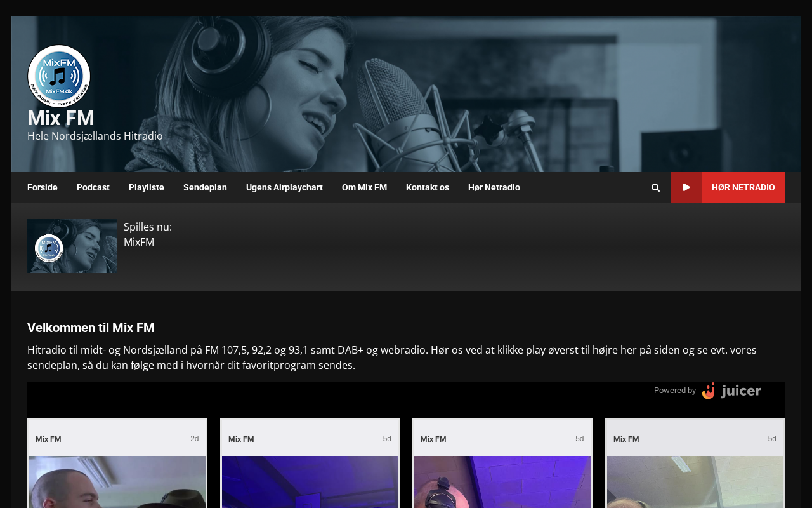Click the Mix FM site title
812x508 pixels.
(61, 119)
